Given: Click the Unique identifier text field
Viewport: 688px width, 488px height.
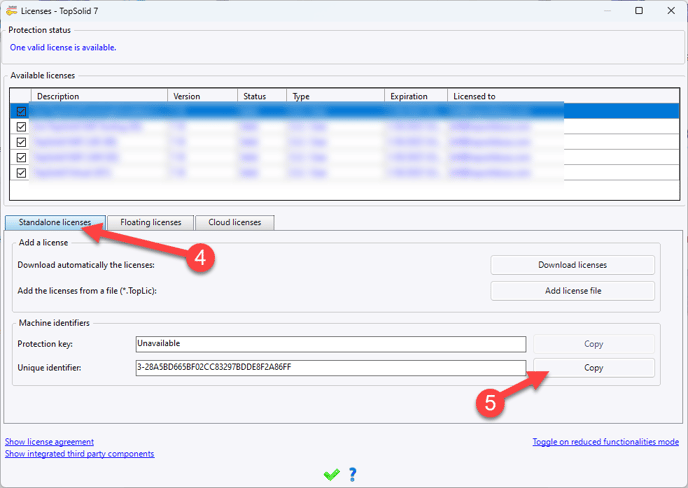Looking at the screenshot, I should [x=331, y=368].
